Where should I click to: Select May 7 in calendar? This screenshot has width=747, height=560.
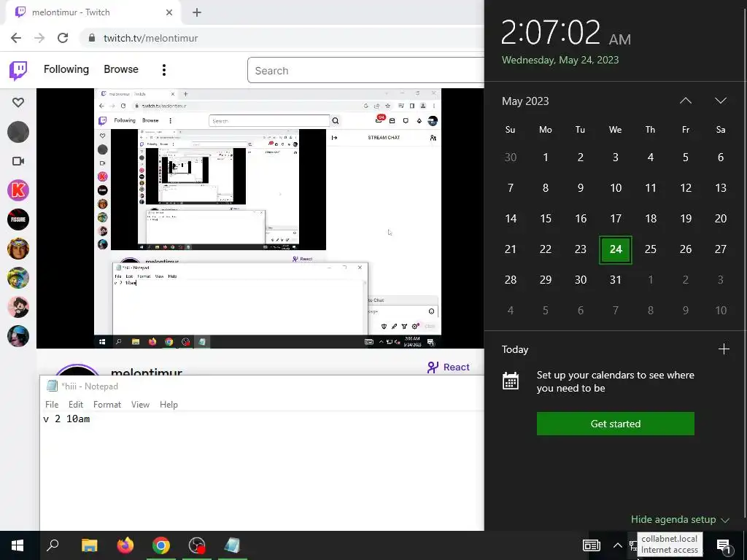[x=510, y=187]
